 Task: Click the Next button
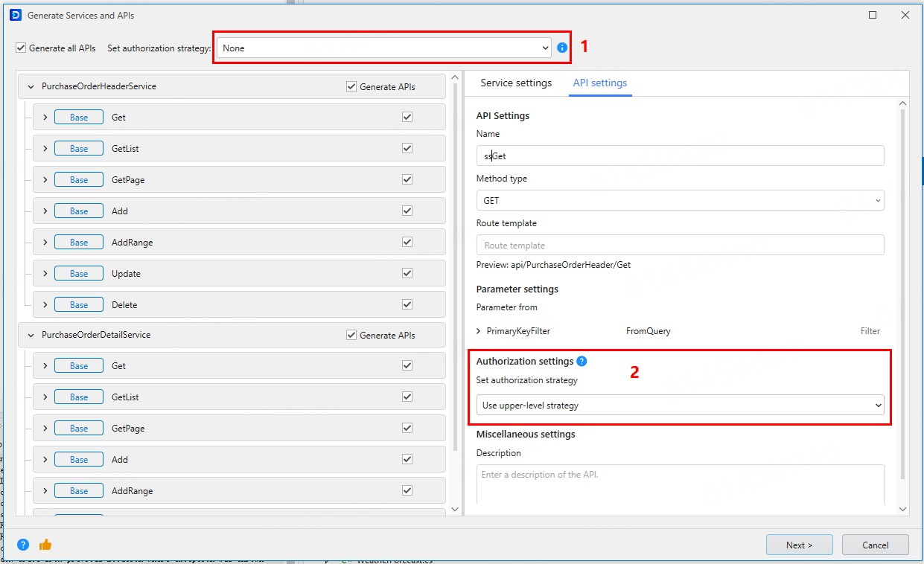coord(799,545)
